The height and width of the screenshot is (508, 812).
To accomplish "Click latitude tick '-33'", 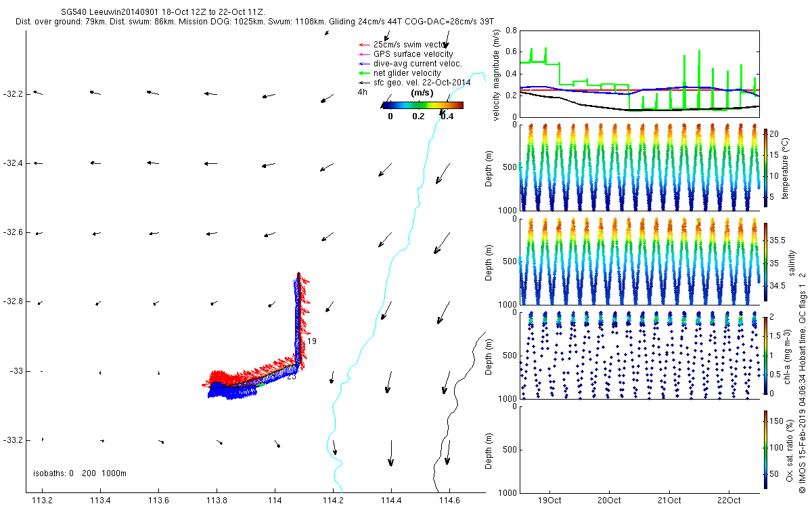I will 16,371.
